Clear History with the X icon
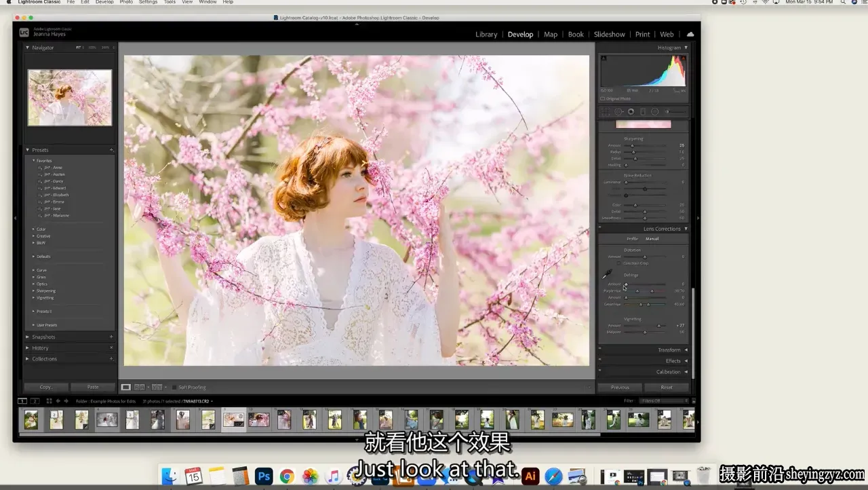The width and height of the screenshot is (868, 490). point(111,347)
